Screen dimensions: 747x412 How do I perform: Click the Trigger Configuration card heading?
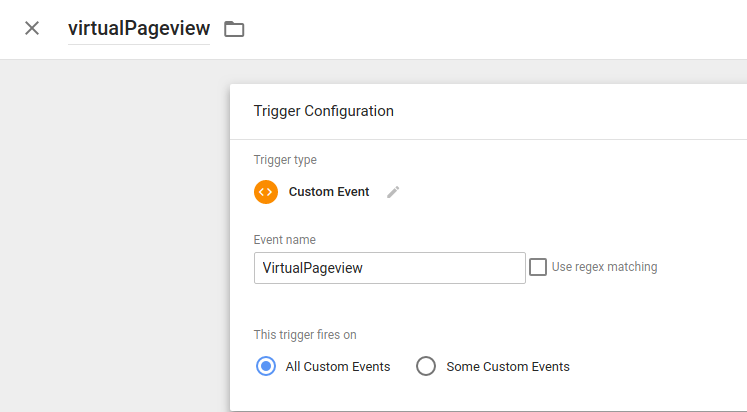(x=323, y=111)
